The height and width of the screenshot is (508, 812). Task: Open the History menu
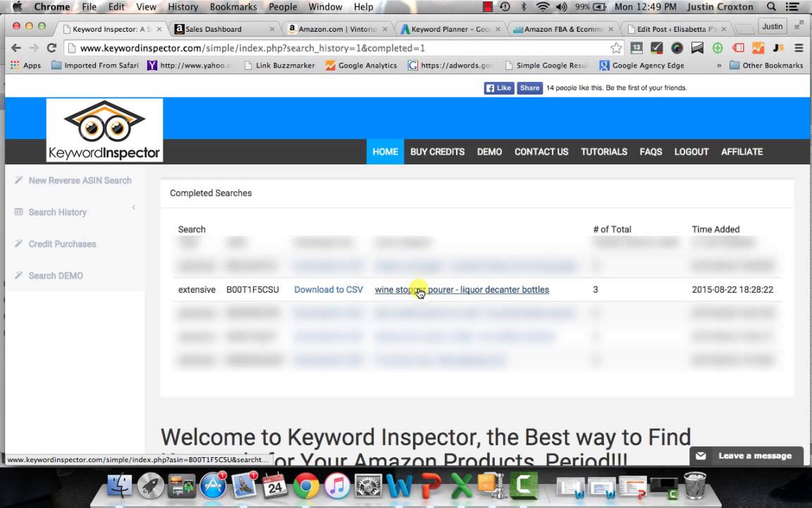pyautogui.click(x=183, y=7)
